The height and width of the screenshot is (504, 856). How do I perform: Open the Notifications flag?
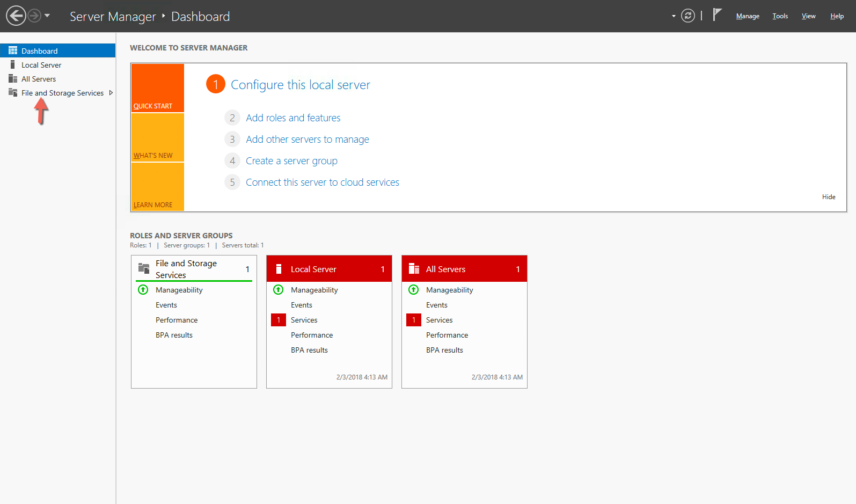coord(717,14)
